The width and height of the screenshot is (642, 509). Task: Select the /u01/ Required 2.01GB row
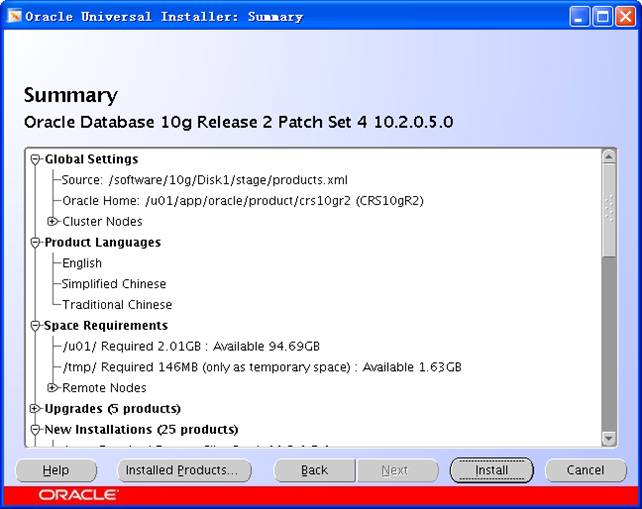pos(191,346)
